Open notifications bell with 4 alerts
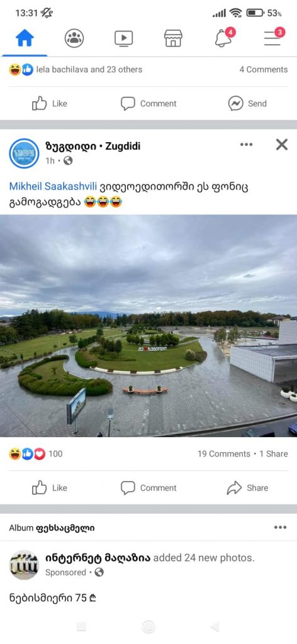 [x=224, y=37]
